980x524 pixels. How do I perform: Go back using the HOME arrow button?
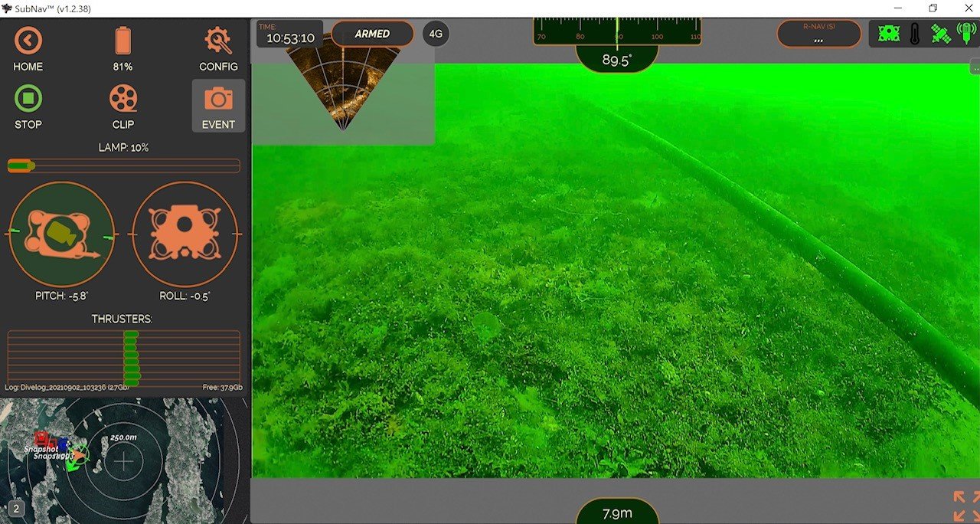coord(28,41)
